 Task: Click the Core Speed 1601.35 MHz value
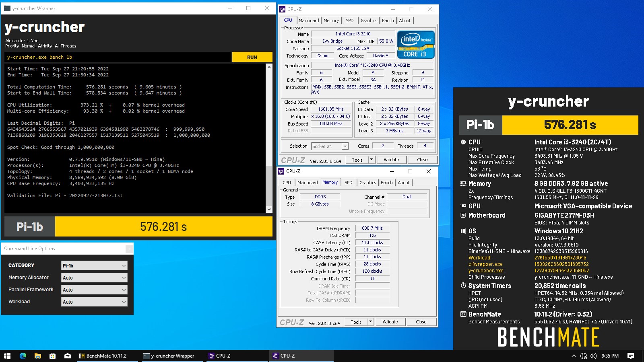pos(331,109)
